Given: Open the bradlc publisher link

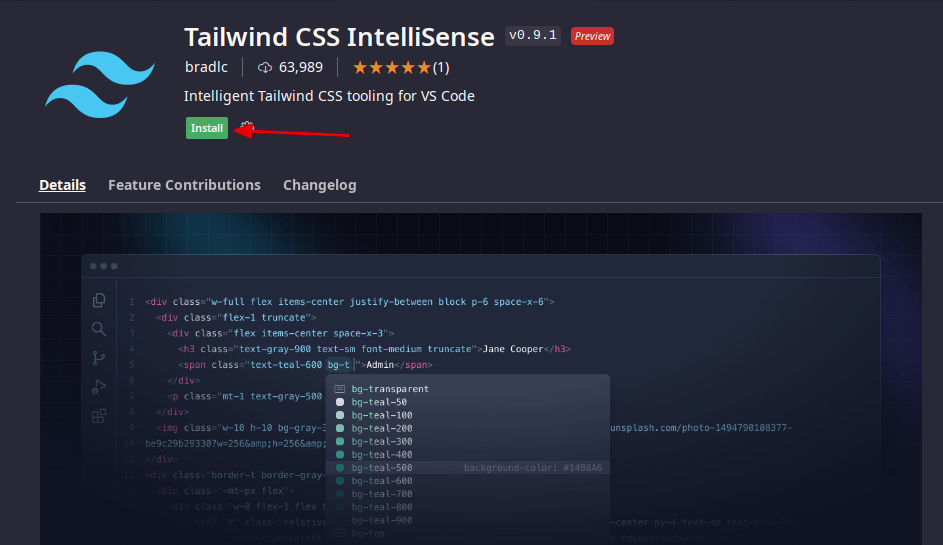Looking at the screenshot, I should [206, 67].
